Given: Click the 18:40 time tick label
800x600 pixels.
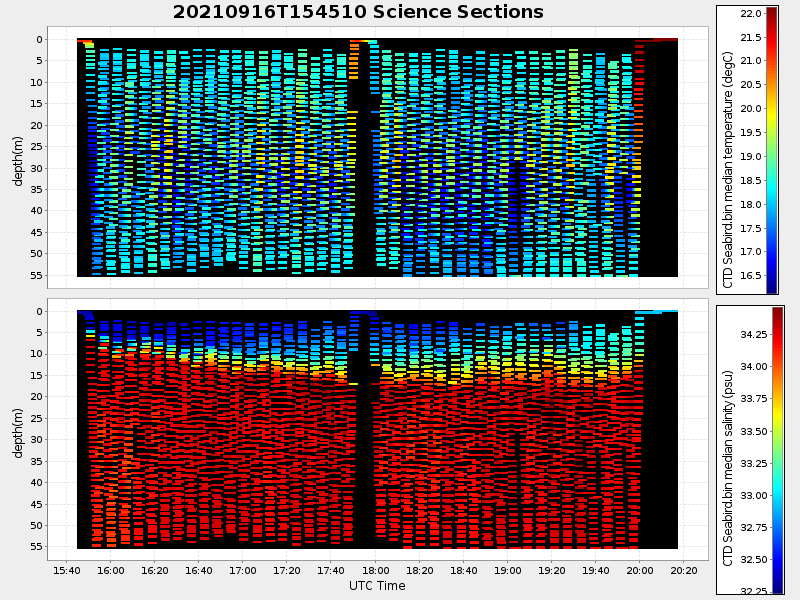Looking at the screenshot, I should [463, 570].
